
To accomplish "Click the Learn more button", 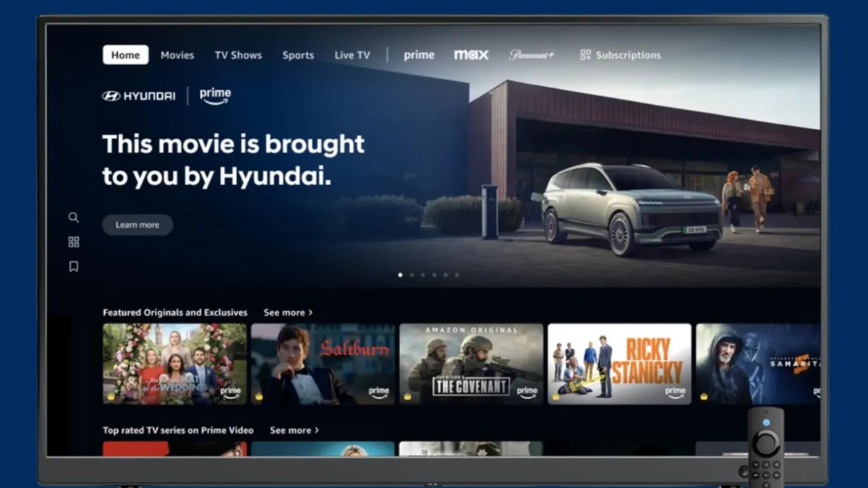I will click(137, 224).
